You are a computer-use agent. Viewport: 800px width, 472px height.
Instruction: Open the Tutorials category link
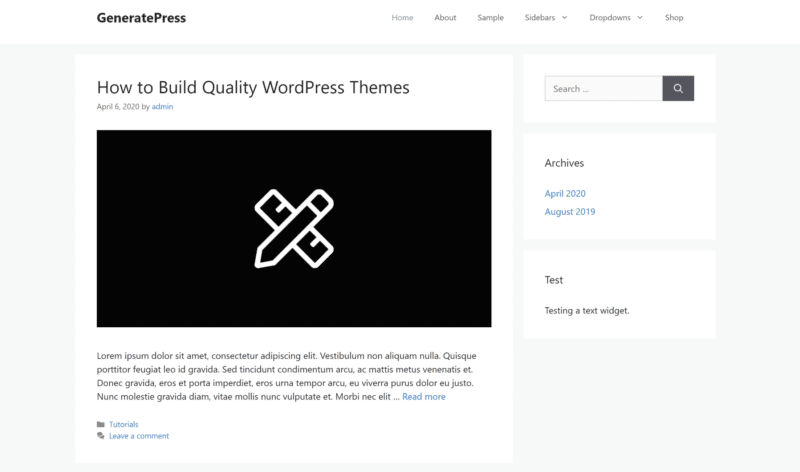click(124, 425)
